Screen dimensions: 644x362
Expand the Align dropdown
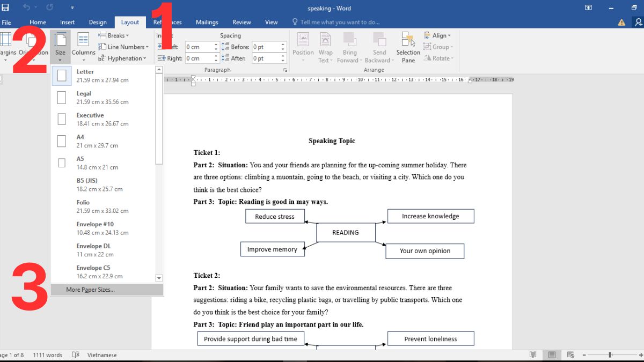[x=437, y=35]
